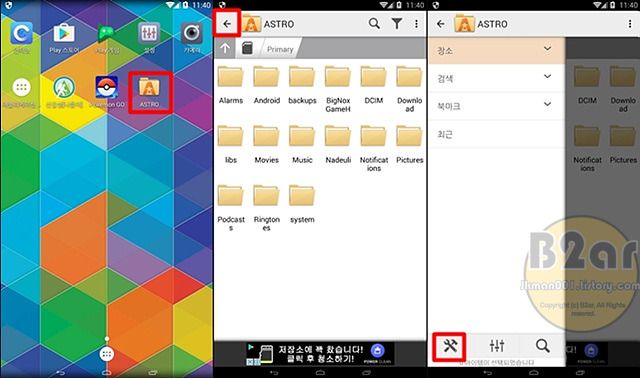Open Notifications folder in middle screen
The image size is (640, 378).
[373, 149]
